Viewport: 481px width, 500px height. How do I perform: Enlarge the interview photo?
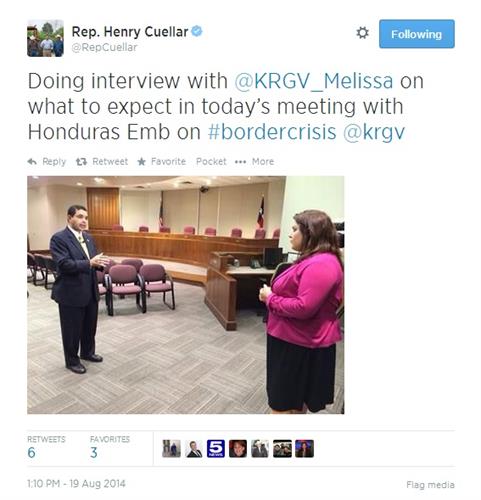186,295
